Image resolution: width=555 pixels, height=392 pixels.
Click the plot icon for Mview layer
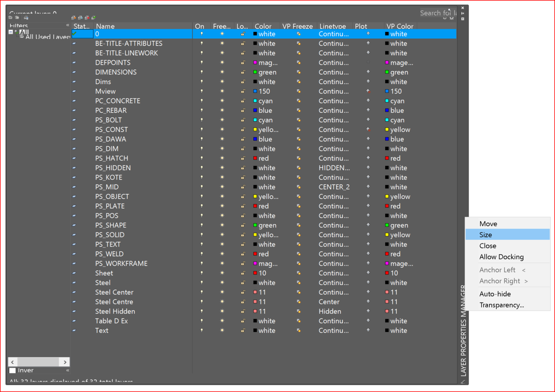(369, 92)
